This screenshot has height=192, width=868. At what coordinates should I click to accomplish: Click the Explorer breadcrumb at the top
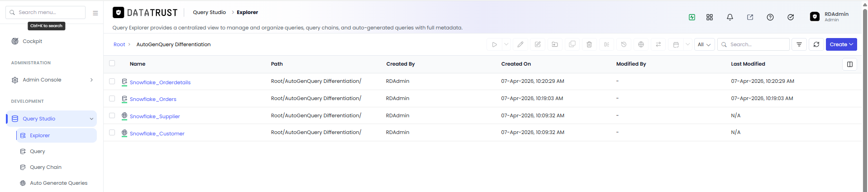[248, 12]
